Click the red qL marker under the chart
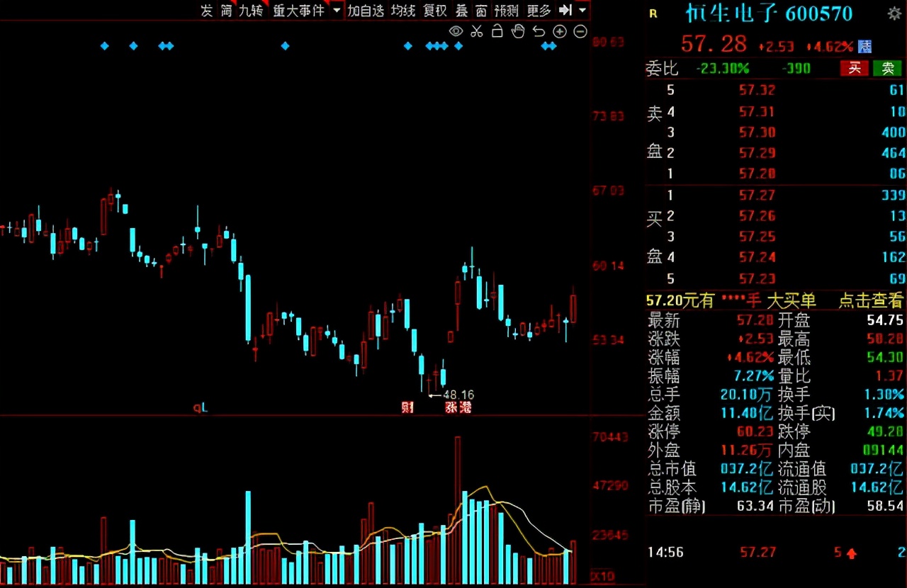The image size is (907, 588). (x=201, y=407)
